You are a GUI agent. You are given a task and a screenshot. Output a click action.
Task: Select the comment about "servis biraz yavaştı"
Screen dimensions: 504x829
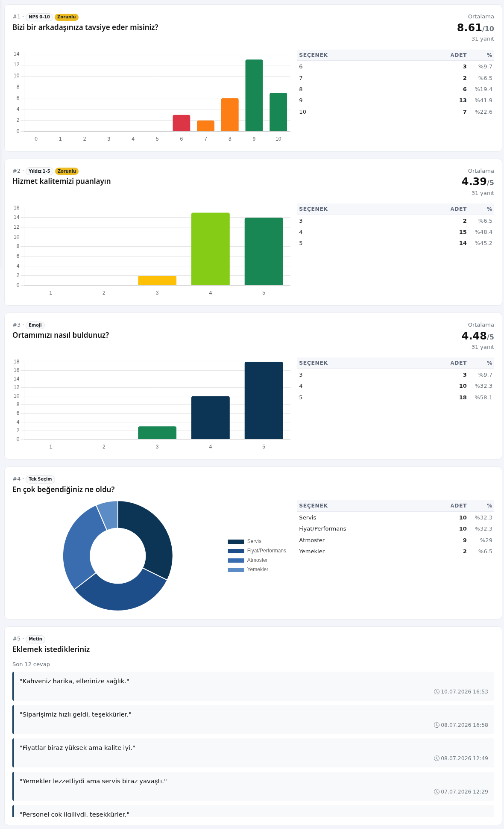click(93, 781)
